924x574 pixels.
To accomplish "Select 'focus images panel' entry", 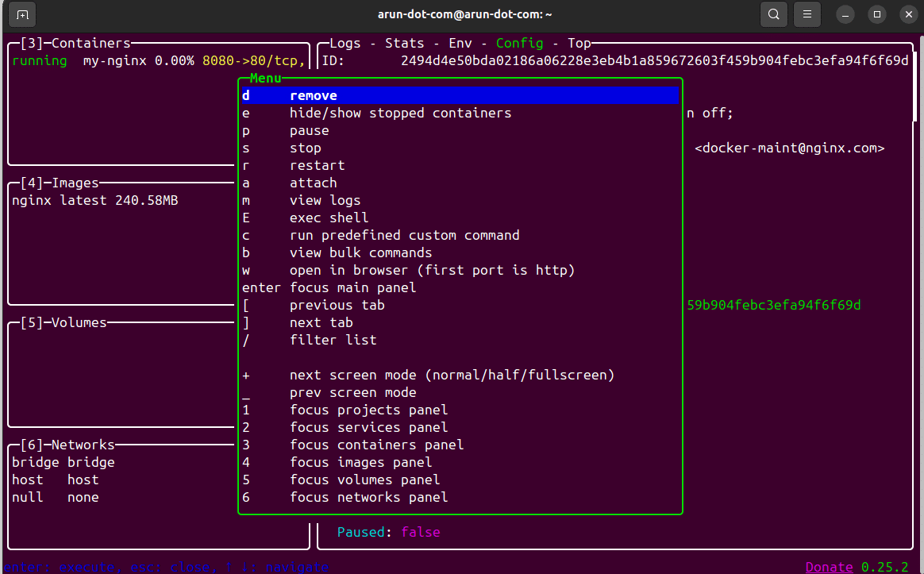I will tap(460, 462).
